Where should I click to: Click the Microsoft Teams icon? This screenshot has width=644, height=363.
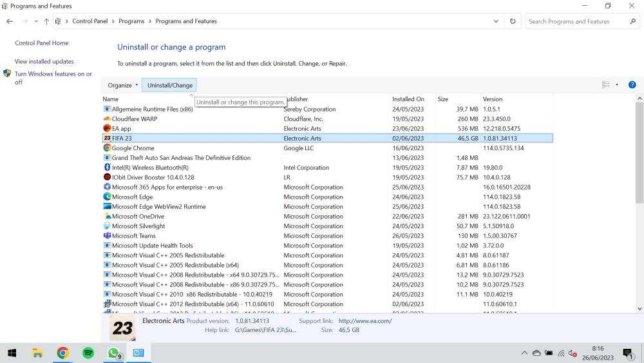click(x=107, y=235)
